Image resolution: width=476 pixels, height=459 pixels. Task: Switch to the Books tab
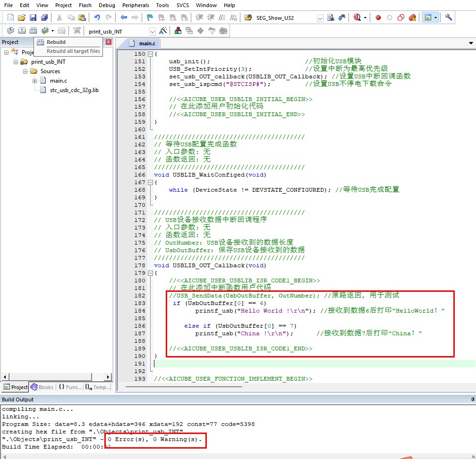[42, 387]
